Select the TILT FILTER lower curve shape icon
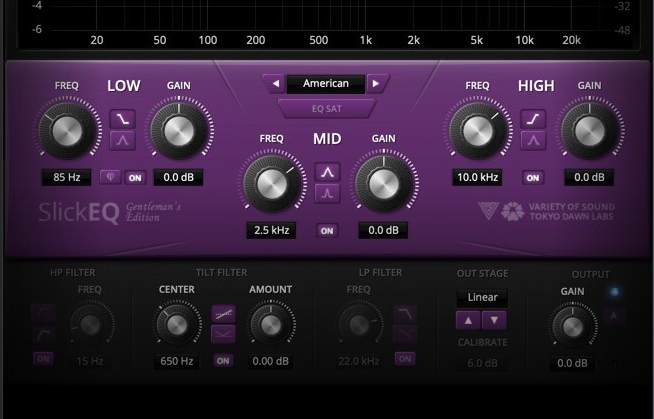Image resolution: width=654 pixels, height=419 pixels. coord(224,334)
